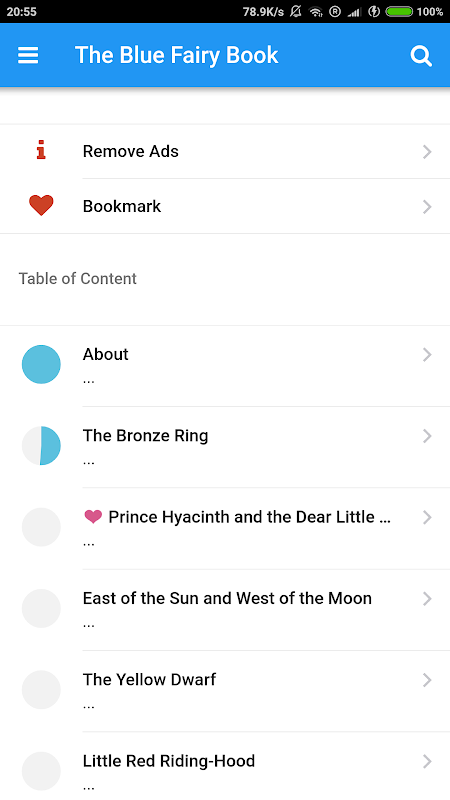
Task: Click the empty circle beside Little Red Riding-Hood
Action: [41, 770]
